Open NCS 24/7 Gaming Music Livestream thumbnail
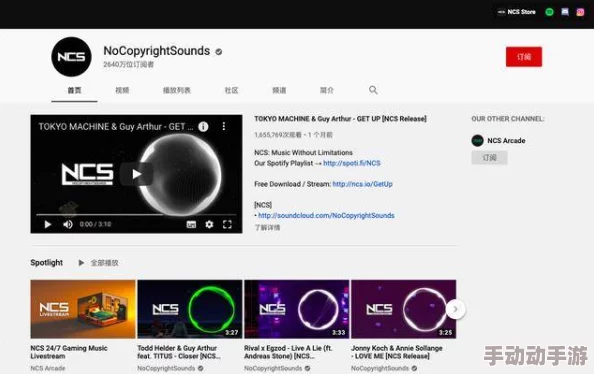The width and height of the screenshot is (594, 374). (83, 309)
